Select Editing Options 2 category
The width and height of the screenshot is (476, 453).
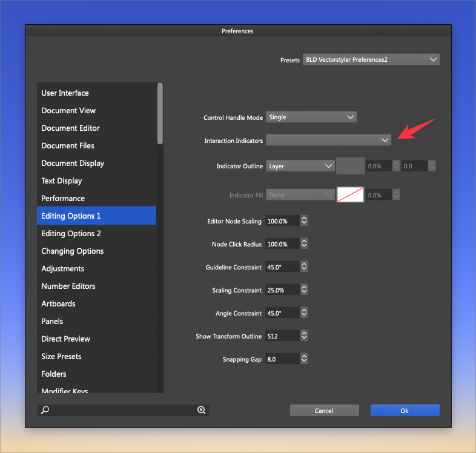71,234
